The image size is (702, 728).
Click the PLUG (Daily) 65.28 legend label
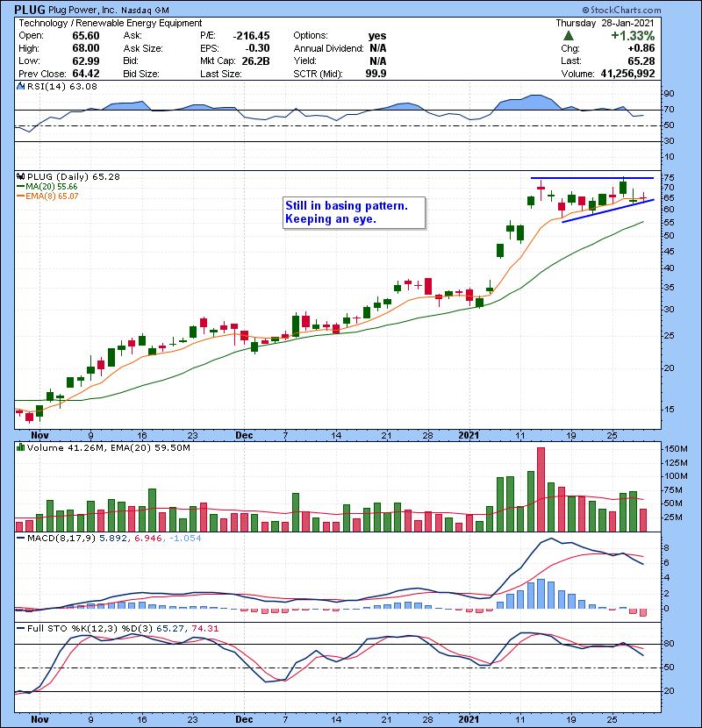tap(74, 176)
